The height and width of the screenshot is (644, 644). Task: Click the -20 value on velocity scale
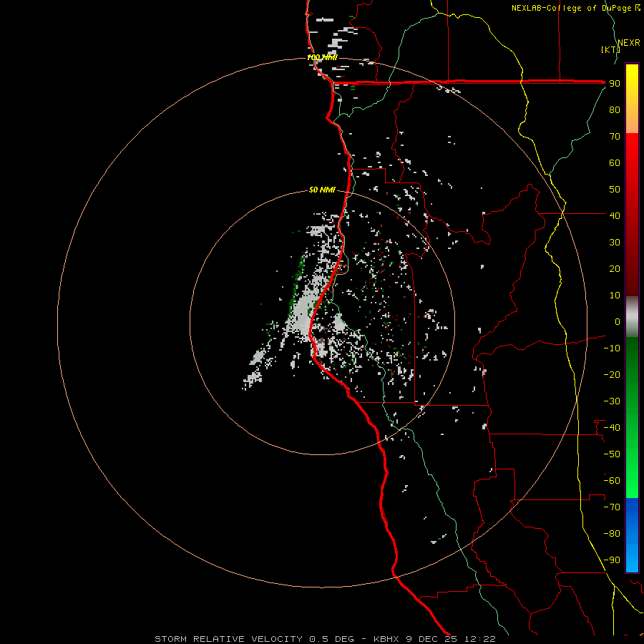[x=612, y=374]
